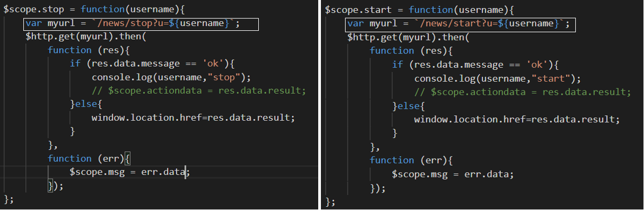Screen dimensions: 644x210
Task: Click "$scope.msg = err.data" in stop function
Action: pos(128,172)
